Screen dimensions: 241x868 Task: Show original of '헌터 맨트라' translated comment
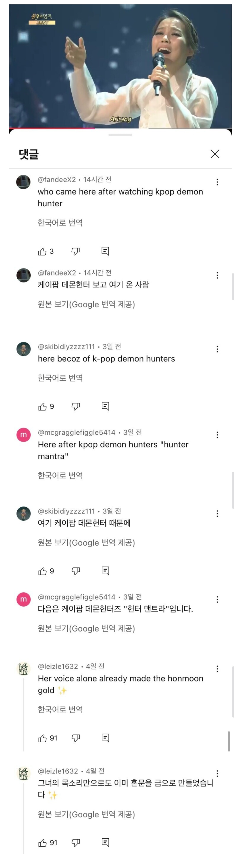click(x=86, y=628)
